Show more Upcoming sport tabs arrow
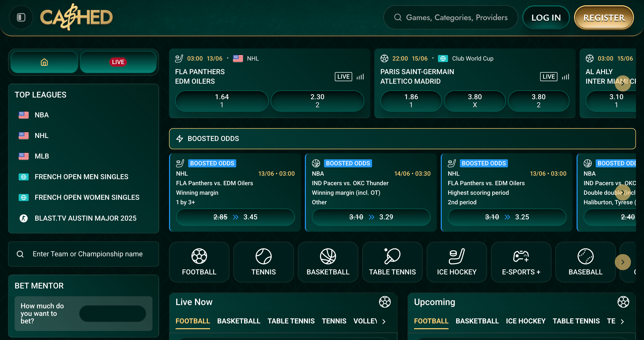 pyautogui.click(x=622, y=321)
